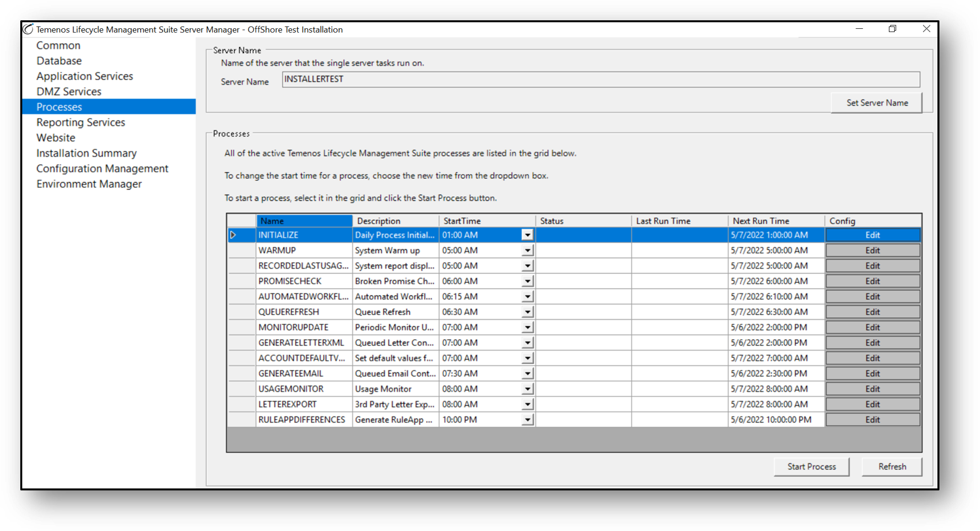Image resolution: width=980 pixels, height=531 pixels.
Task: Click the Start Process button
Action: 811,467
